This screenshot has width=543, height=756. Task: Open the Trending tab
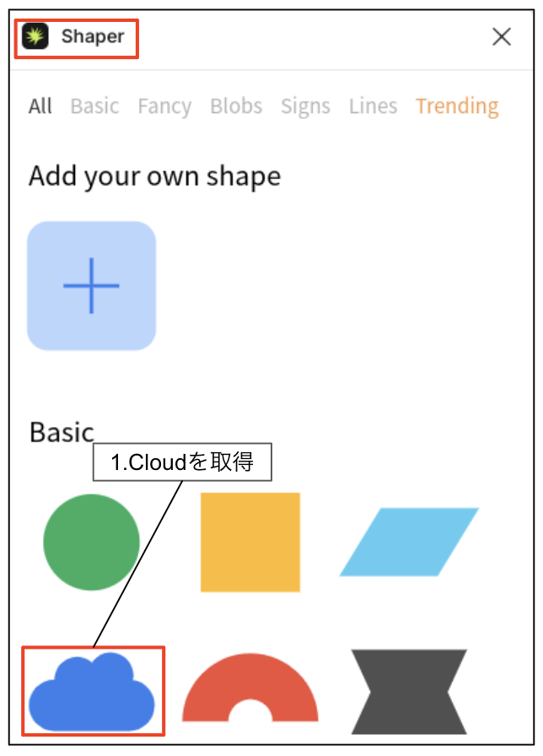tap(457, 106)
